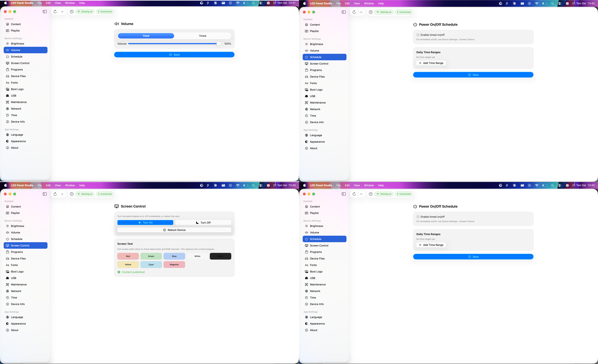
Task: Open Screen Control in the Volume window sidebar
Action: [26, 63]
